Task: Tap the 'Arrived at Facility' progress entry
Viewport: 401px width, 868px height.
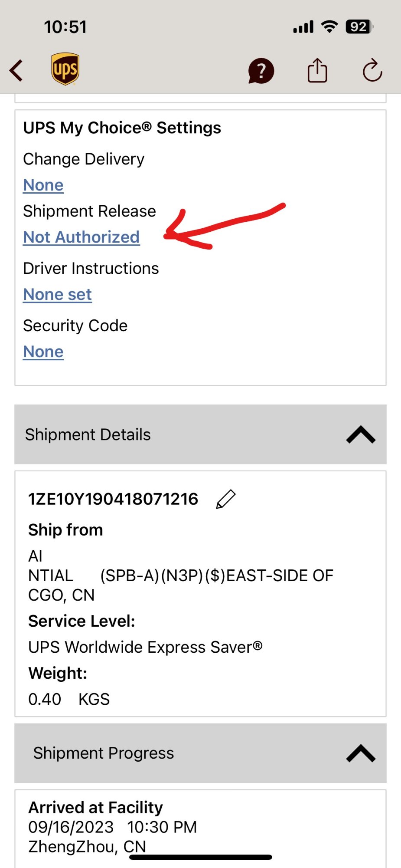Action: [x=96, y=808]
